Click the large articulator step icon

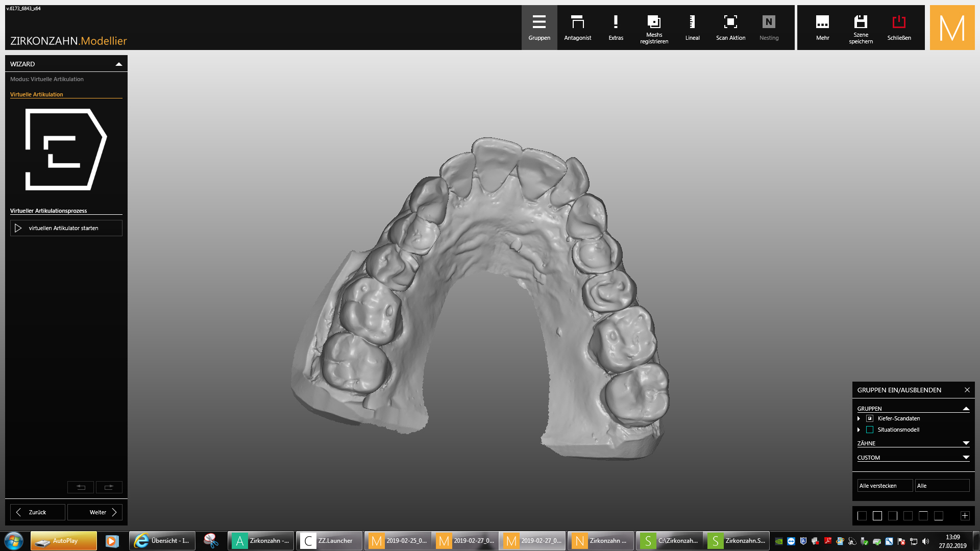pos(66,149)
